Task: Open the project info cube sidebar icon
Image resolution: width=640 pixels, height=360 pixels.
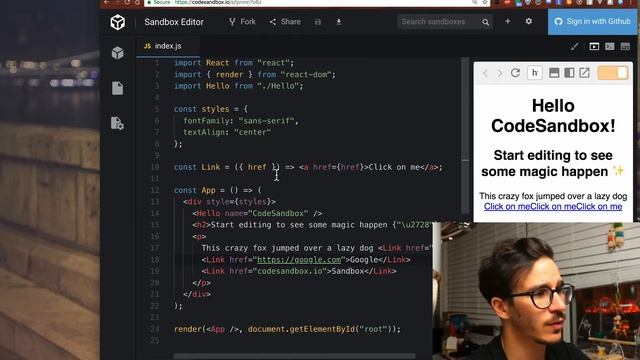Action: click(x=118, y=53)
